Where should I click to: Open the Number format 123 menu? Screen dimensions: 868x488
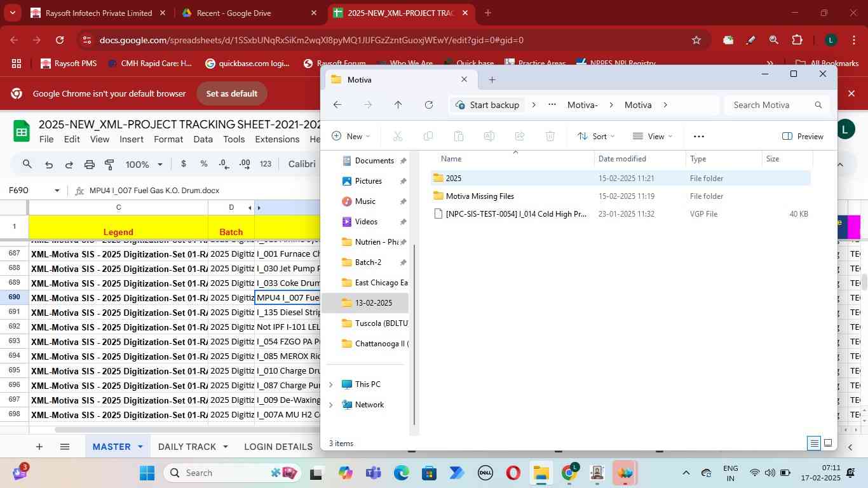coord(266,164)
